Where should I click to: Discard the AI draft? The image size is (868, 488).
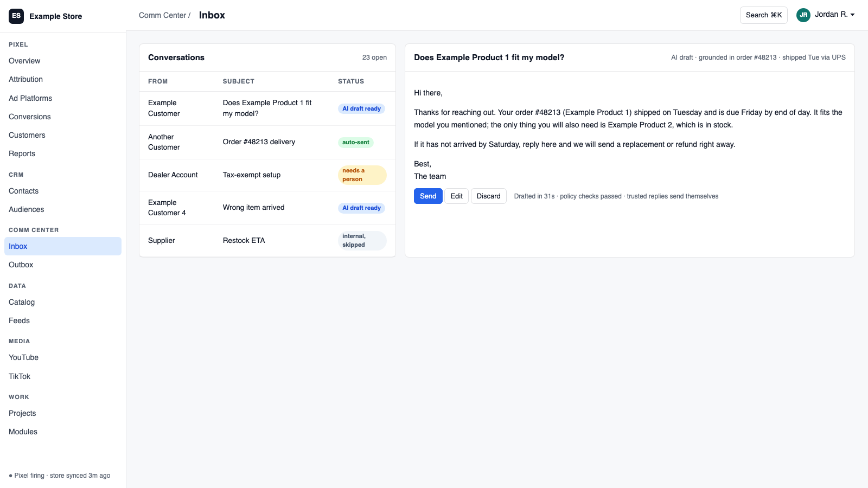click(x=488, y=196)
